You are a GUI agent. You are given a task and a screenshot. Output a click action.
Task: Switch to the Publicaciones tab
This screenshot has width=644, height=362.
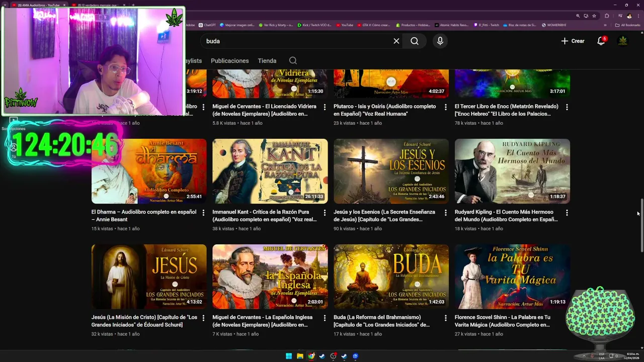230,61
